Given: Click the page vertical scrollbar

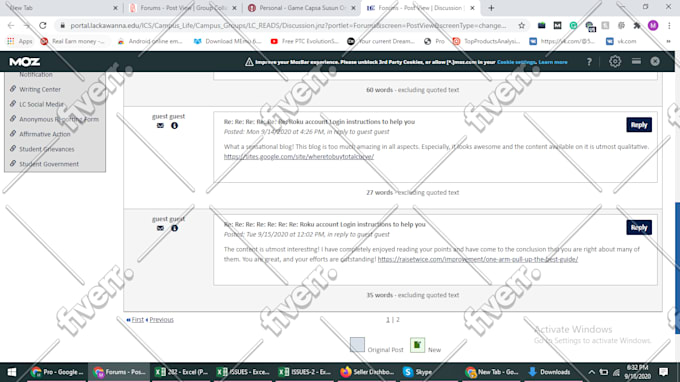Looking at the screenshot, I should [x=677, y=268].
